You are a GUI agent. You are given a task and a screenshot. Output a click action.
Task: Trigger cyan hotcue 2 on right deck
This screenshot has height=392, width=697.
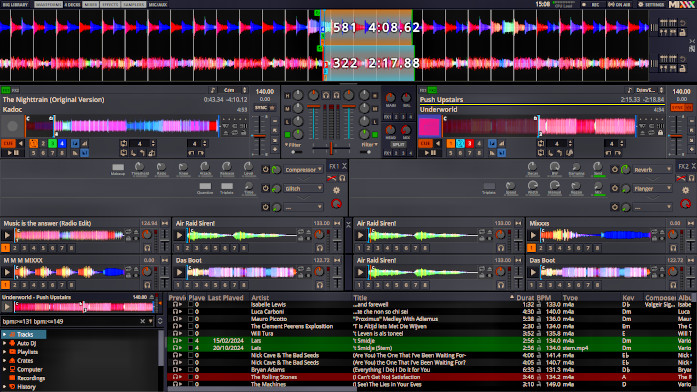(460, 143)
